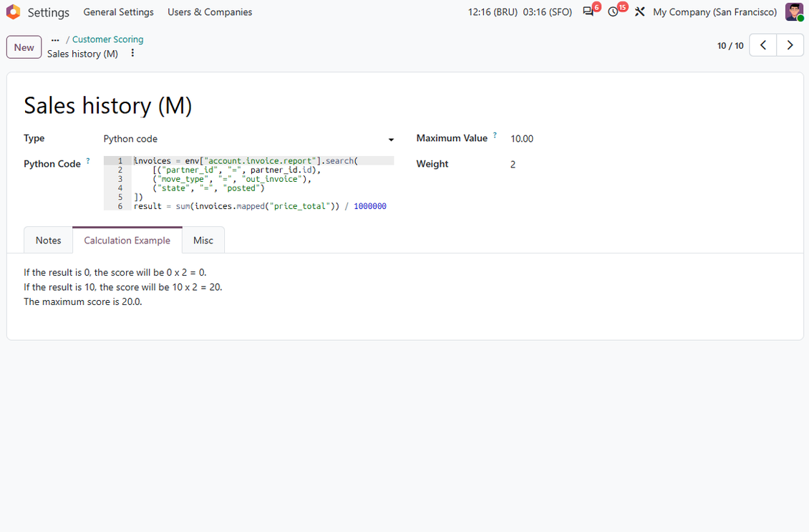Click the 03:16 (SFO) clock text
The image size is (809, 532).
point(548,12)
